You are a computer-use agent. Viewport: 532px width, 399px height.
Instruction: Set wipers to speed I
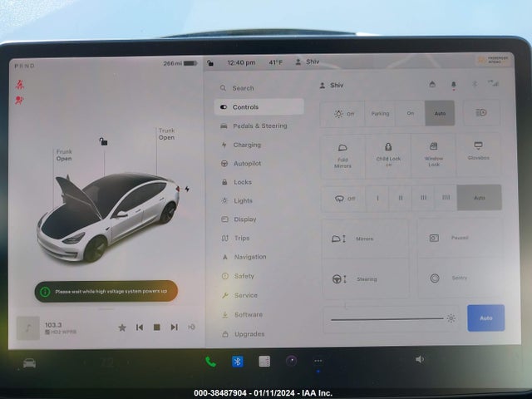377,198
